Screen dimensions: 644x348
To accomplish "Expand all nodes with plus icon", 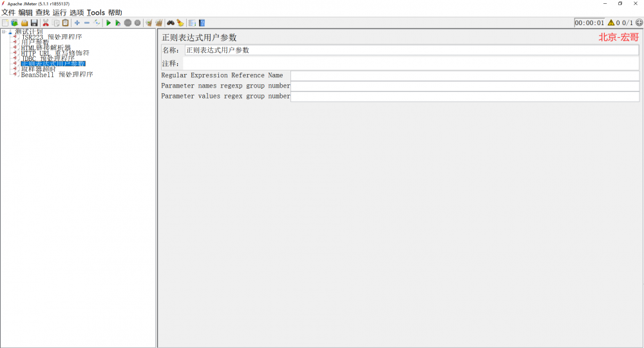I will [77, 23].
